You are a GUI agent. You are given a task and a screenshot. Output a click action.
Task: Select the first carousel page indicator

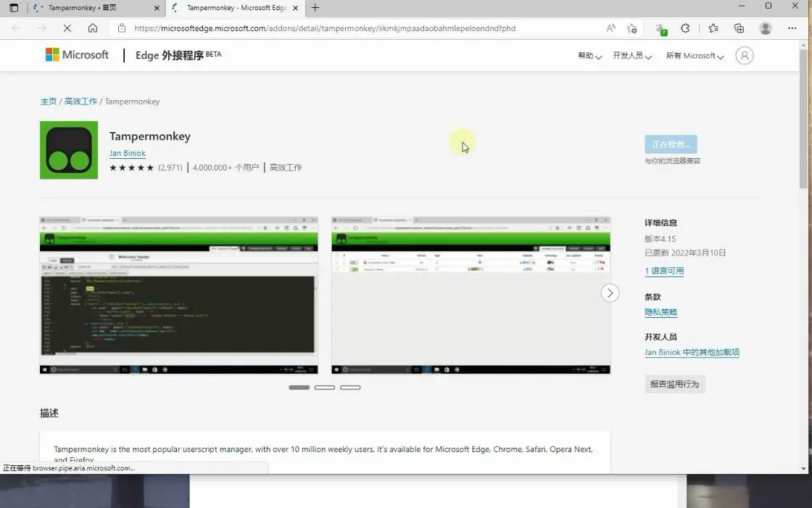(299, 388)
